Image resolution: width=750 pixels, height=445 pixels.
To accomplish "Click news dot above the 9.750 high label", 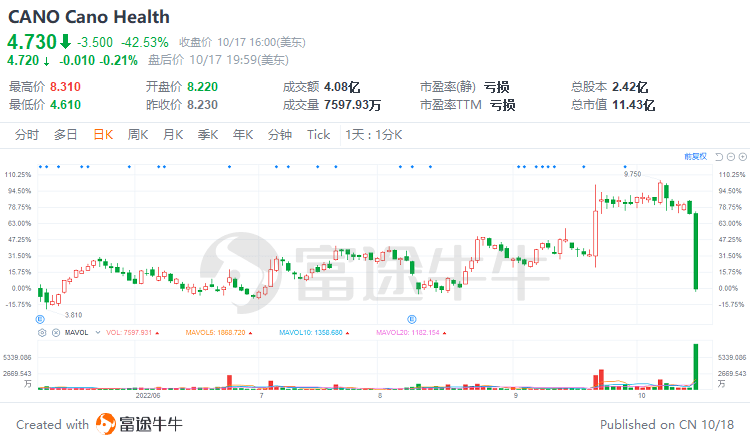I will coord(625,167).
